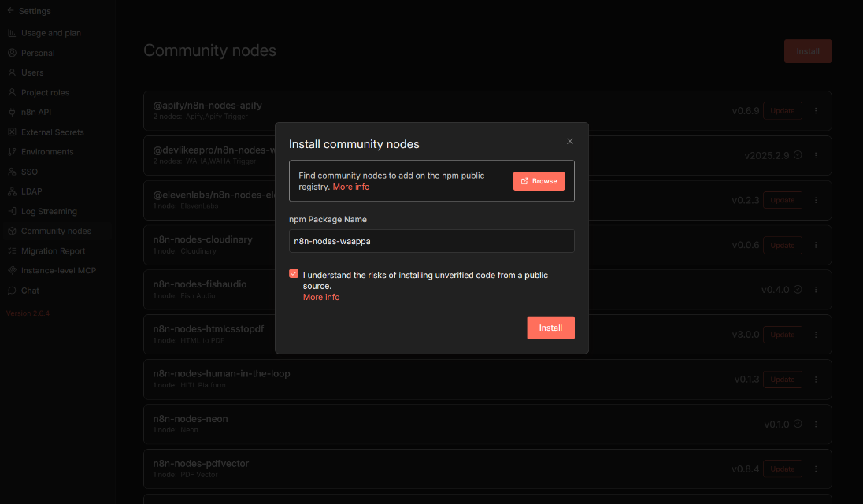Image resolution: width=863 pixels, height=504 pixels.
Task: Close the Install community nodes dialog
Action: pyautogui.click(x=569, y=142)
